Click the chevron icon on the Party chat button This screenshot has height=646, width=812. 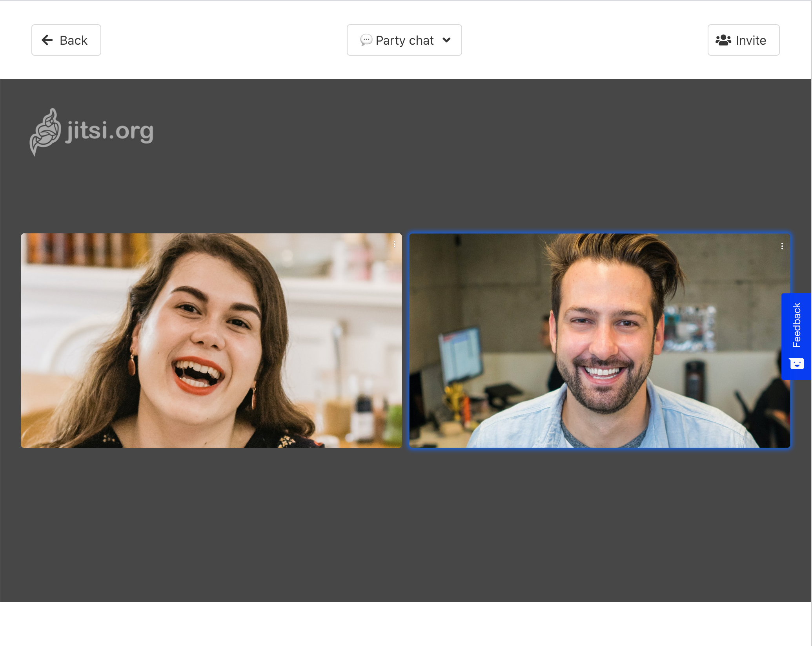447,40
